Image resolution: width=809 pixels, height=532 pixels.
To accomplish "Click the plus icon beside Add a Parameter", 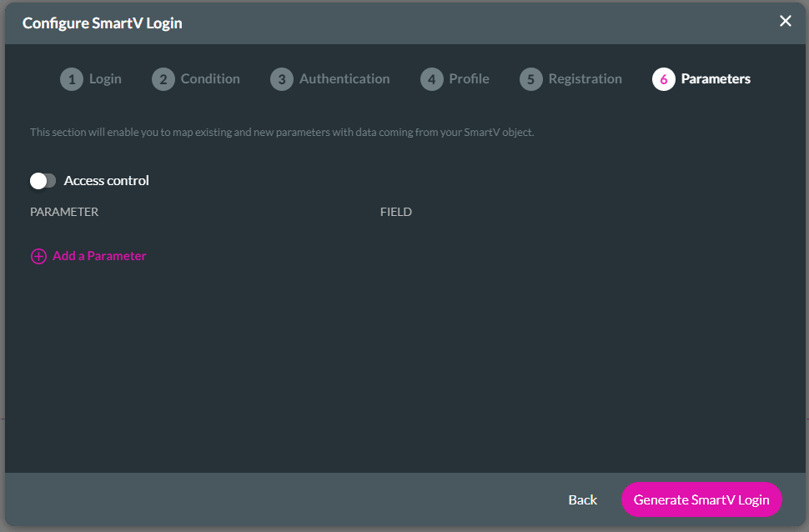I will coord(38,257).
